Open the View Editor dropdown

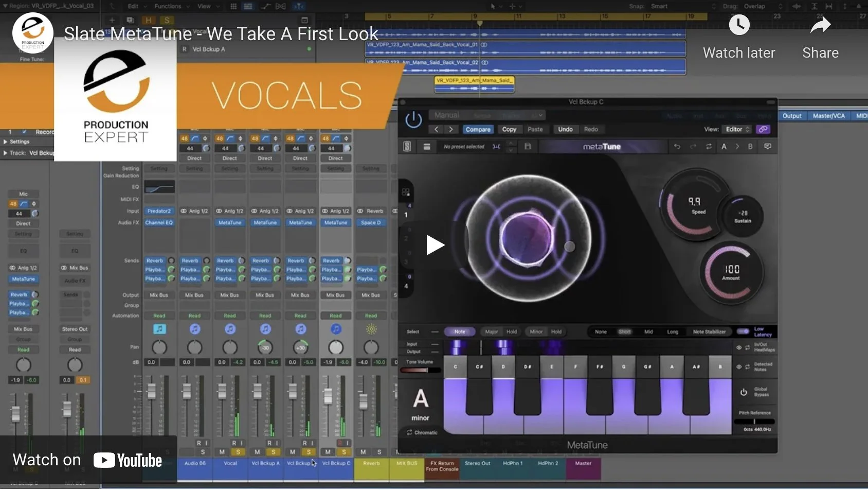737,129
